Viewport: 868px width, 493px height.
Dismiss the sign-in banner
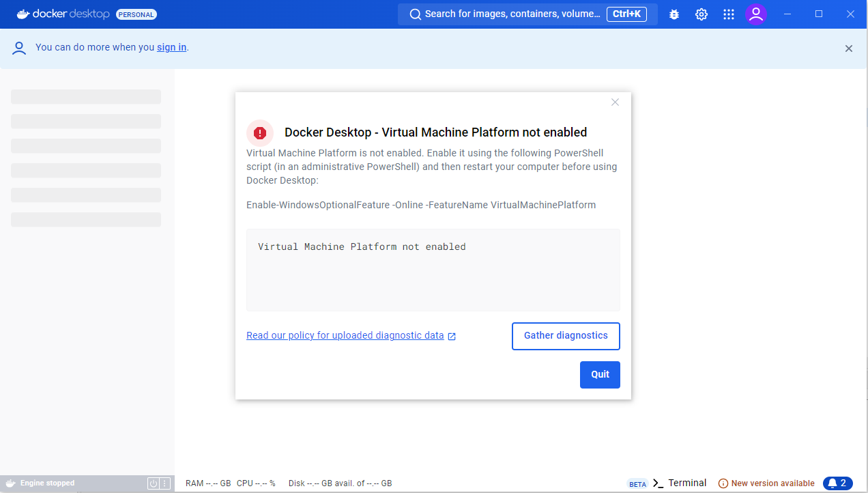point(849,48)
